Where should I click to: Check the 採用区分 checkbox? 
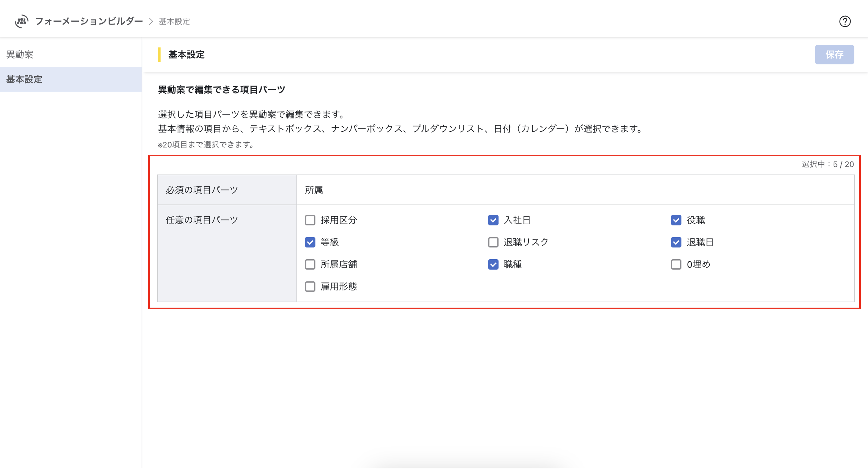[310, 220]
